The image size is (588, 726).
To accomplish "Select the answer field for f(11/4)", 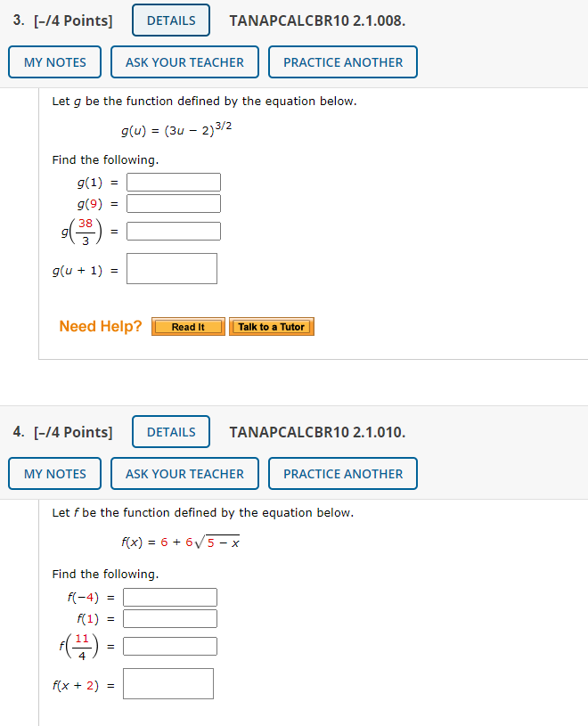I will click(170, 645).
